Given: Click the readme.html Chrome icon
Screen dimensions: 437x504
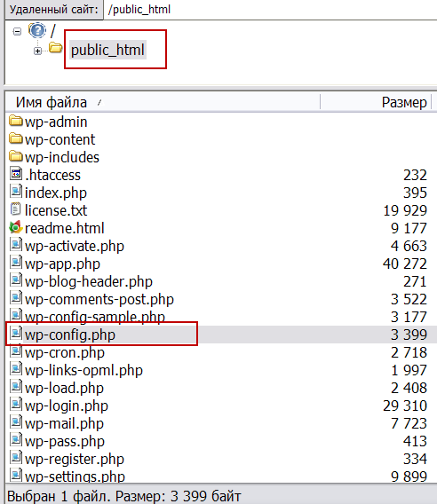Looking at the screenshot, I should (16, 227).
